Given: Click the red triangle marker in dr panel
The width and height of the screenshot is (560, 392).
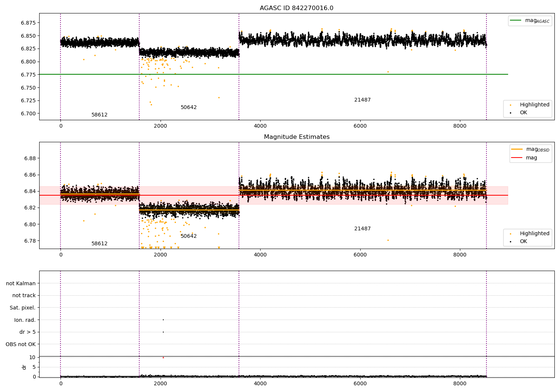Looking at the screenshot, I should pos(163,357).
